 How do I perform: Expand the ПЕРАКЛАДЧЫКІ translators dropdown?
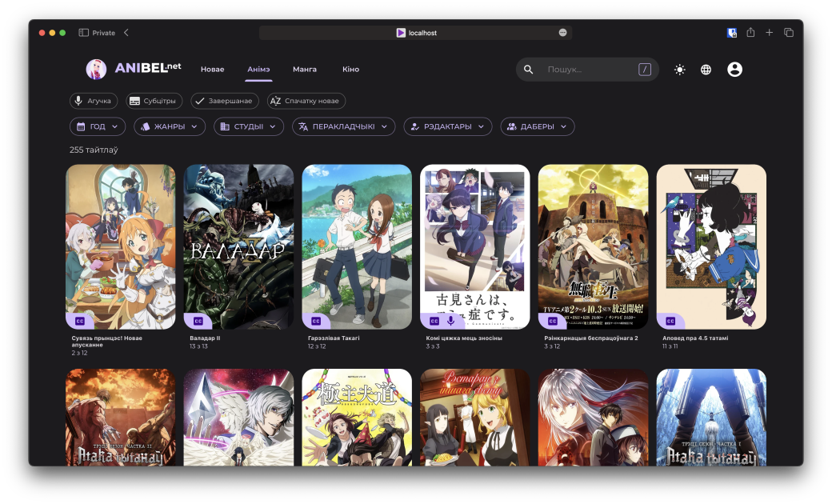coord(343,126)
